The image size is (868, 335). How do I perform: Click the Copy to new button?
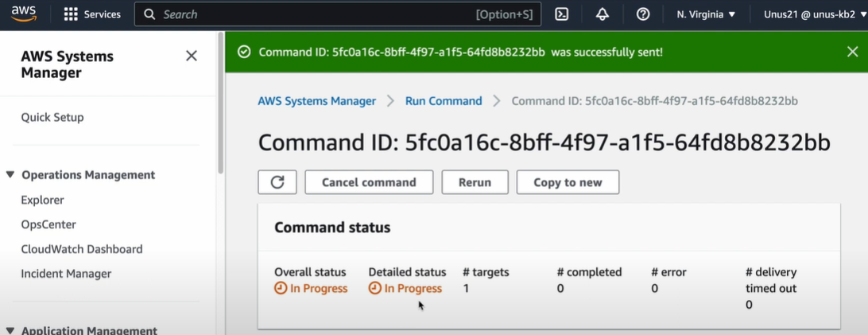tap(568, 182)
